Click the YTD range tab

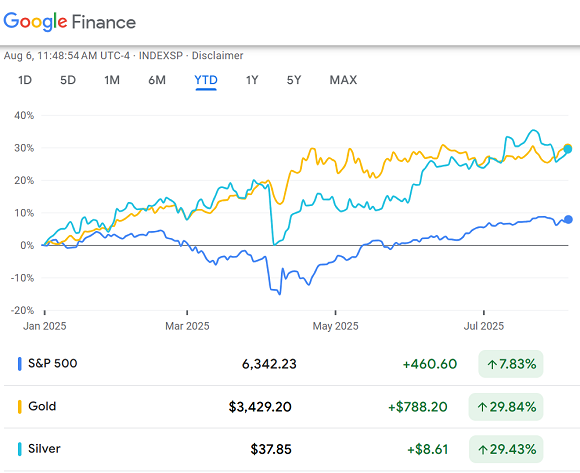206,80
